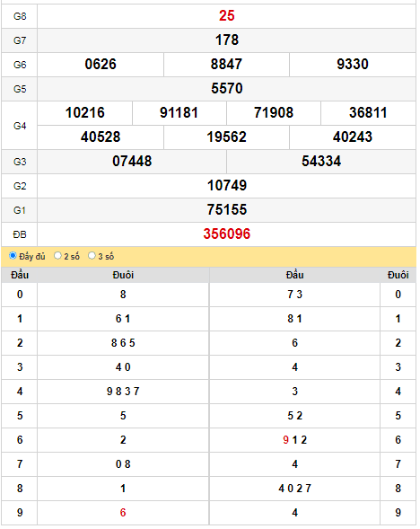
Task: Click the G7 result number 178
Action: (227, 40)
